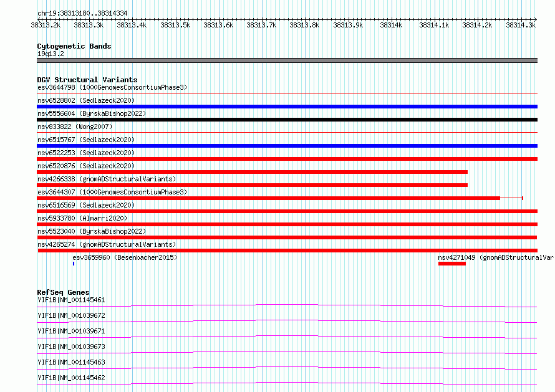Viewport: 555px width, 392px height.
Task: Open variant esv3644798 label
Action: (x=112, y=87)
